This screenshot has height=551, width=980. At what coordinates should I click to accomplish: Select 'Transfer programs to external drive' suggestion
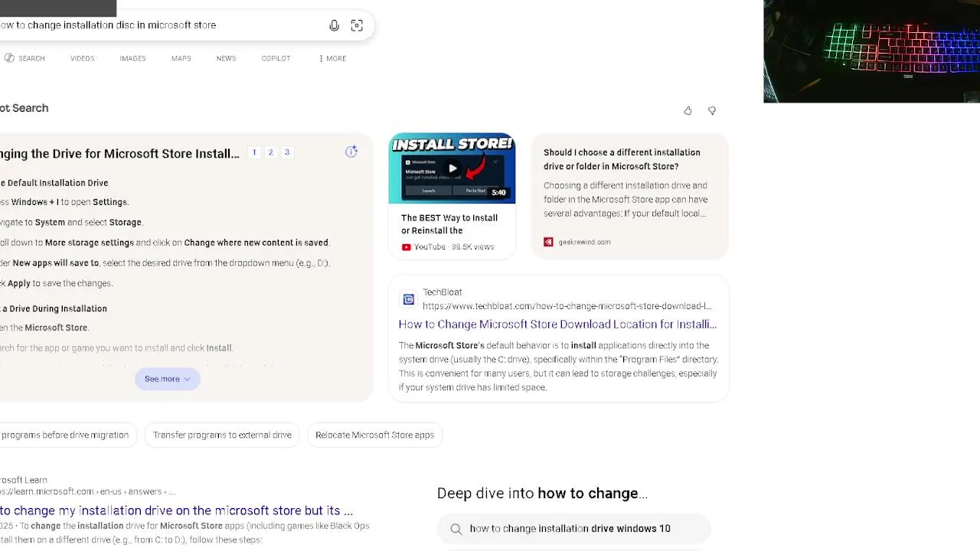[222, 435]
